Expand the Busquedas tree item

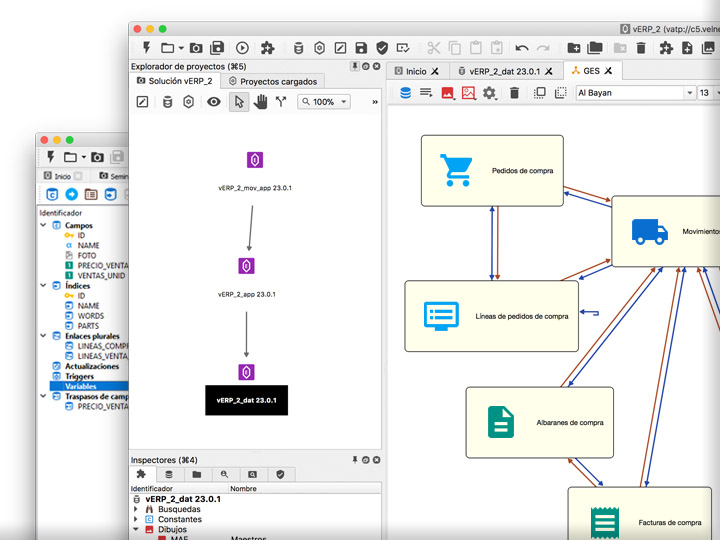[x=135, y=509]
